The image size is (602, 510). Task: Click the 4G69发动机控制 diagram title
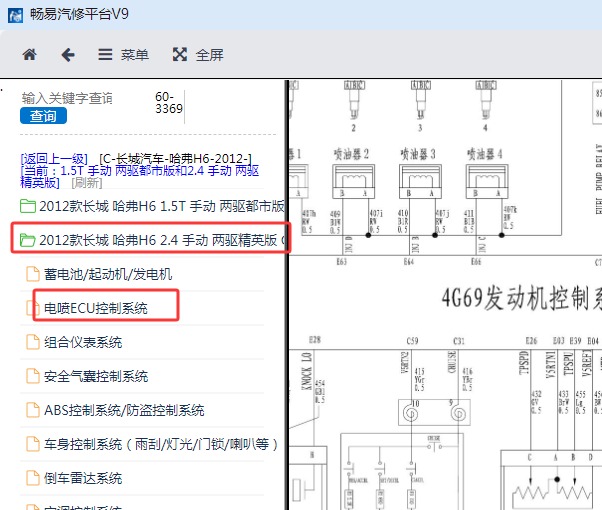pyautogui.click(x=521, y=298)
